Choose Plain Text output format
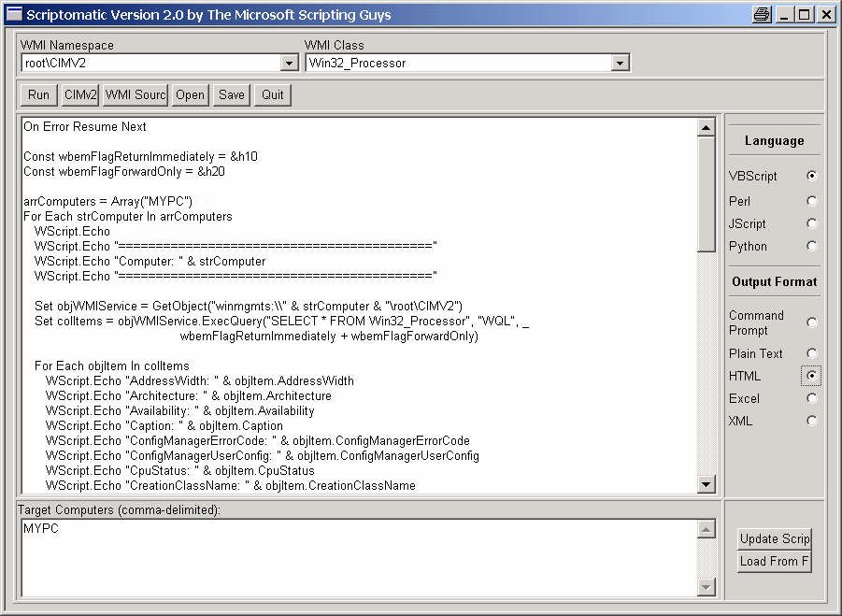 pyautogui.click(x=811, y=353)
